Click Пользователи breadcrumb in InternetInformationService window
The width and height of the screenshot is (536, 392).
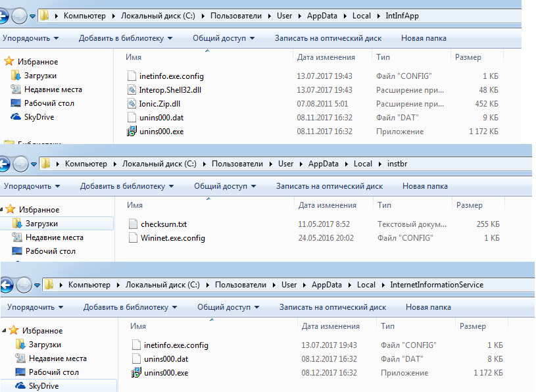(x=240, y=285)
